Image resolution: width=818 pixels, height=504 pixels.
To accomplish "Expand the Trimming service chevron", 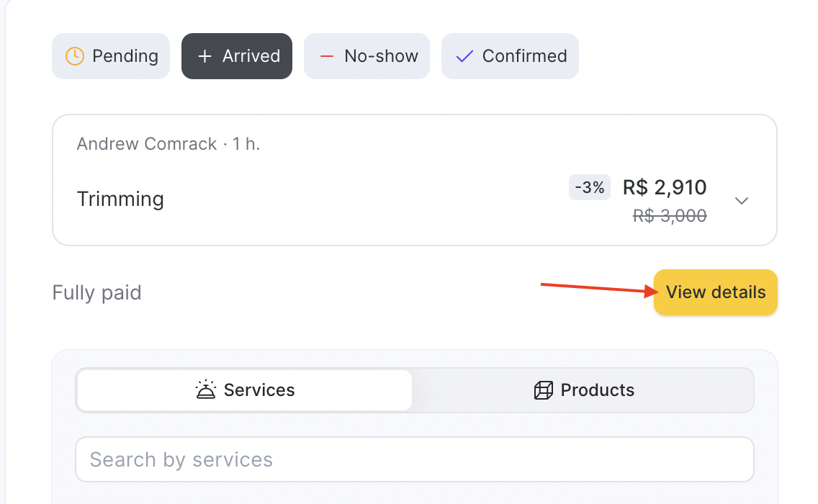I will [x=742, y=200].
